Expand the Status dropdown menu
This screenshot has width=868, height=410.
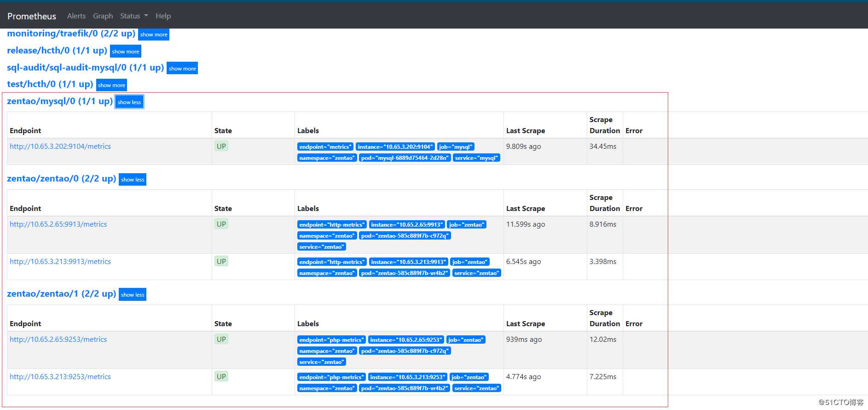[134, 16]
